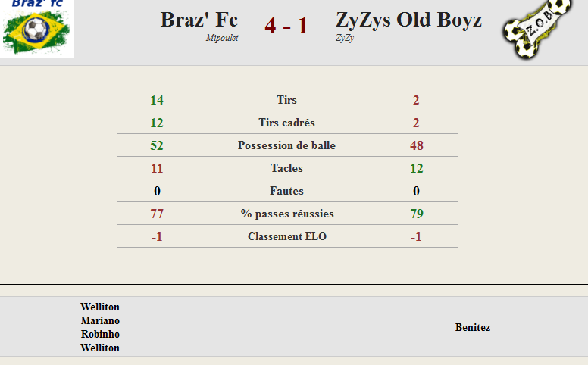Click the Tacles stat label

coord(287,168)
